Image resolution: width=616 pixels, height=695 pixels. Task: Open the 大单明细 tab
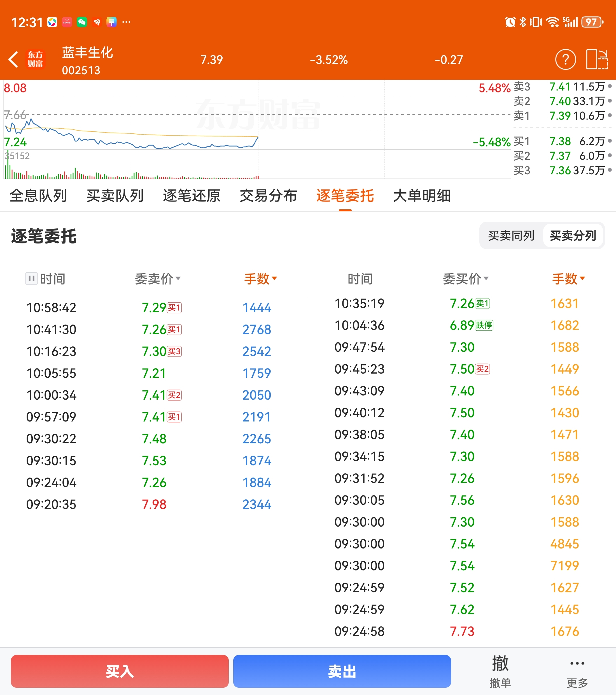click(x=422, y=196)
